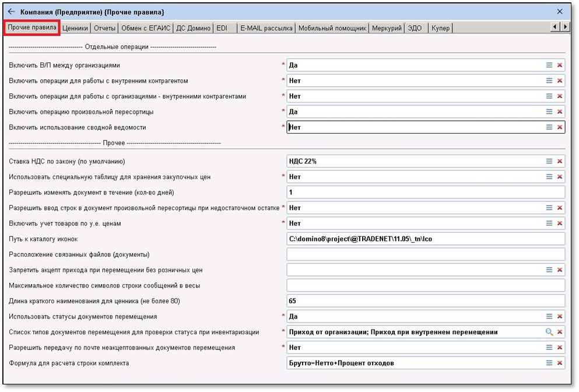The height and width of the screenshot is (392, 579).
Task: Click label 'Включить В/П между организациями'
Action: point(64,65)
